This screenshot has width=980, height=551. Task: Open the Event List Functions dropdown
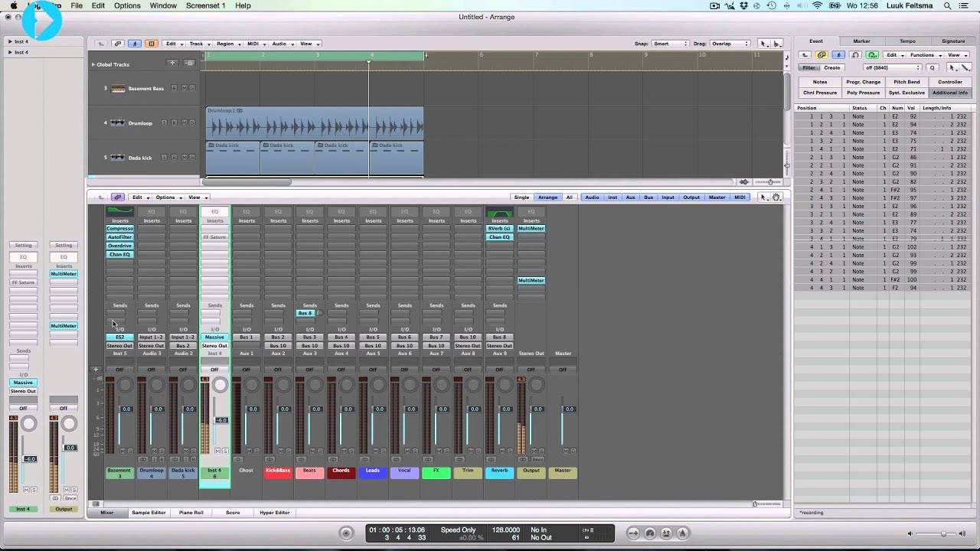pyautogui.click(x=924, y=55)
